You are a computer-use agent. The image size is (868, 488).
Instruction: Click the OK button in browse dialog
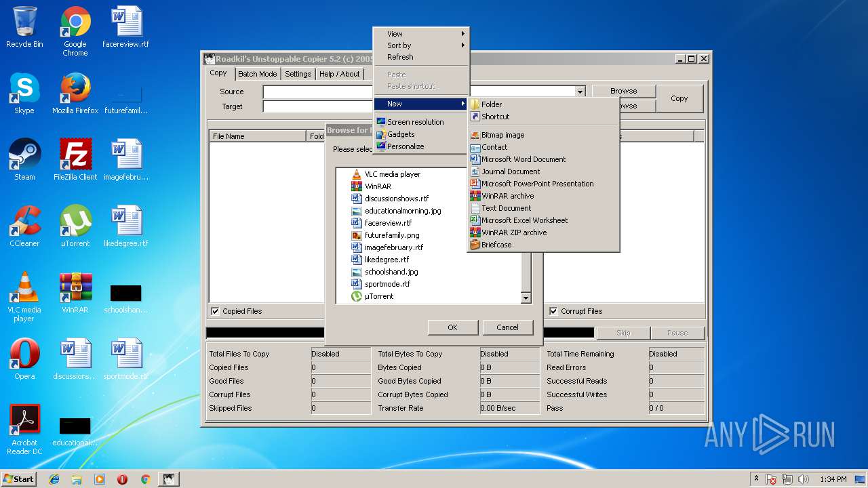[452, 327]
